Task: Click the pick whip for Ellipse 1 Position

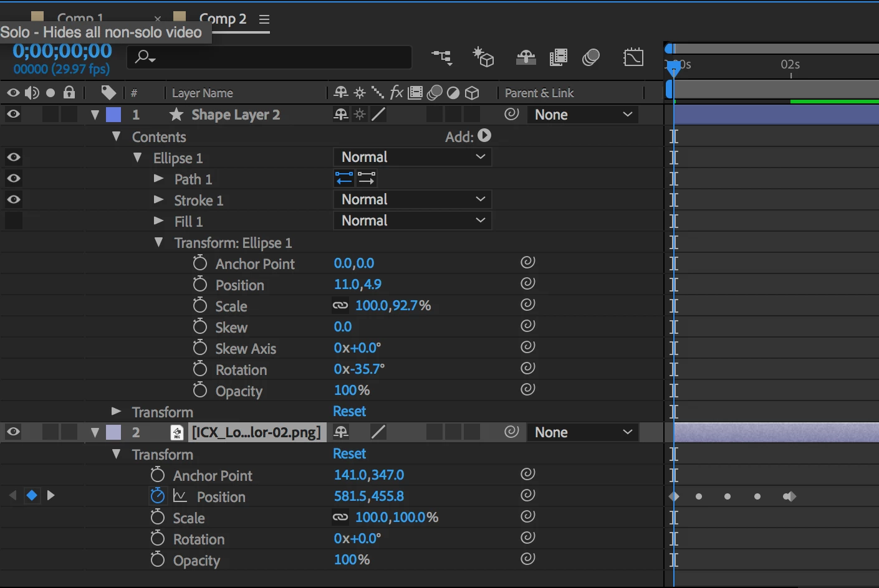Action: click(528, 283)
